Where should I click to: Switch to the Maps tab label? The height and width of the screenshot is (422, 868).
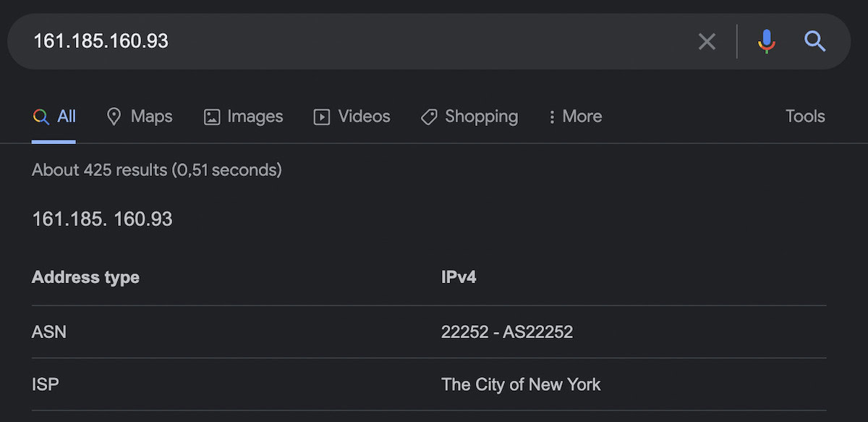point(151,117)
